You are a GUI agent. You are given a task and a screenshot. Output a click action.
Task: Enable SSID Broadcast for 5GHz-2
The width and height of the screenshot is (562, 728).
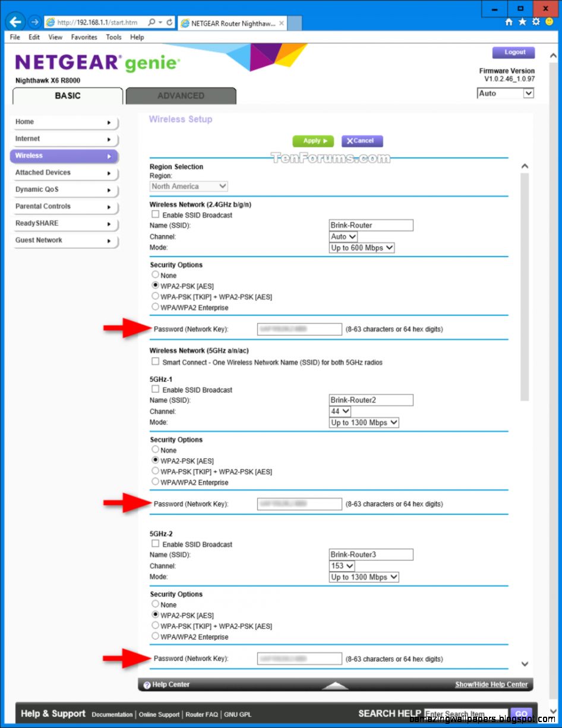pyautogui.click(x=156, y=544)
